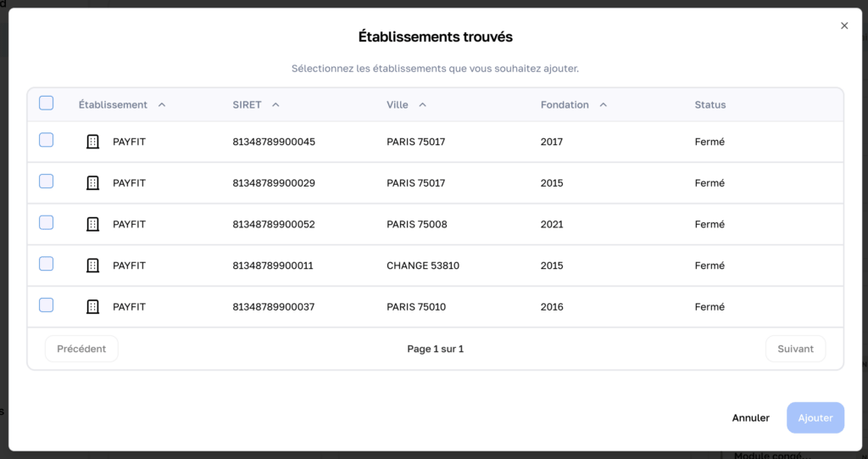This screenshot has height=459, width=868.
Task: Click building icon for SIRET 81348789900029
Action: coord(93,183)
